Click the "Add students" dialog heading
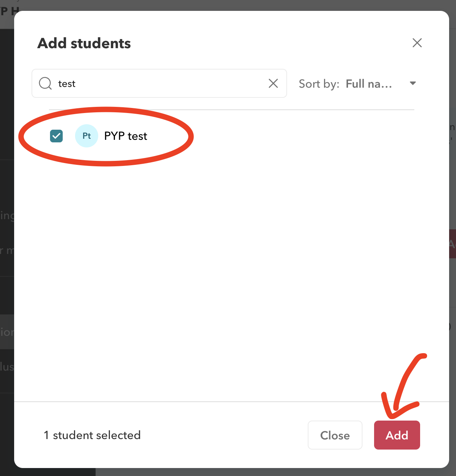The height and width of the screenshot is (476, 456). pyautogui.click(x=84, y=43)
